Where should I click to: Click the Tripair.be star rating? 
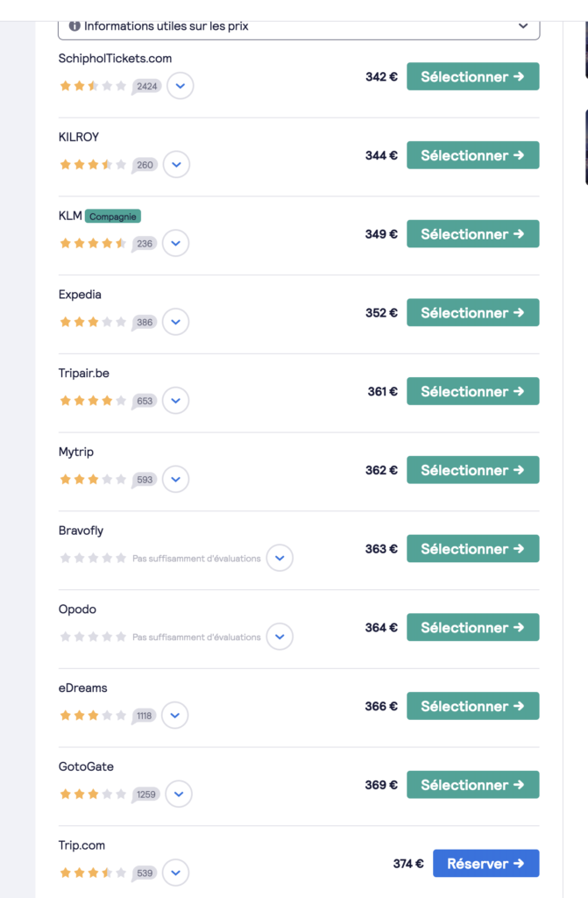coord(93,401)
